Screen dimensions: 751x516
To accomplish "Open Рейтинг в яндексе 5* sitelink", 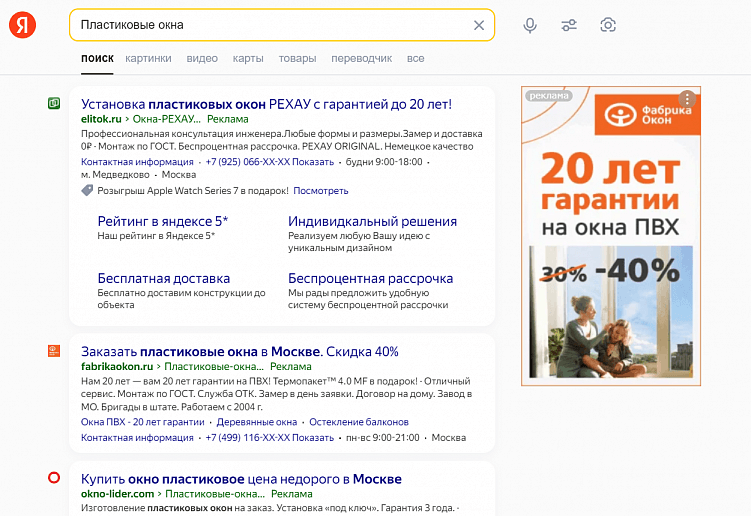I will 163,221.
